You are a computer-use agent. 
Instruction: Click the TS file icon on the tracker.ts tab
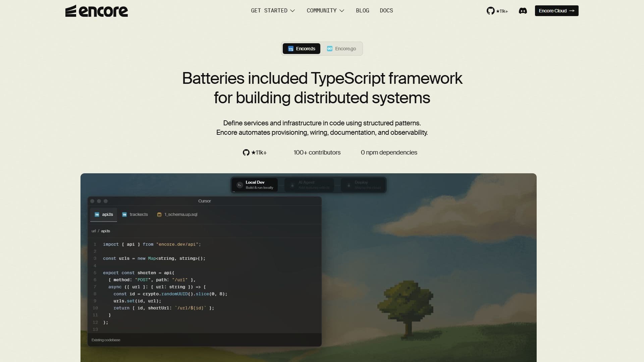tap(124, 215)
